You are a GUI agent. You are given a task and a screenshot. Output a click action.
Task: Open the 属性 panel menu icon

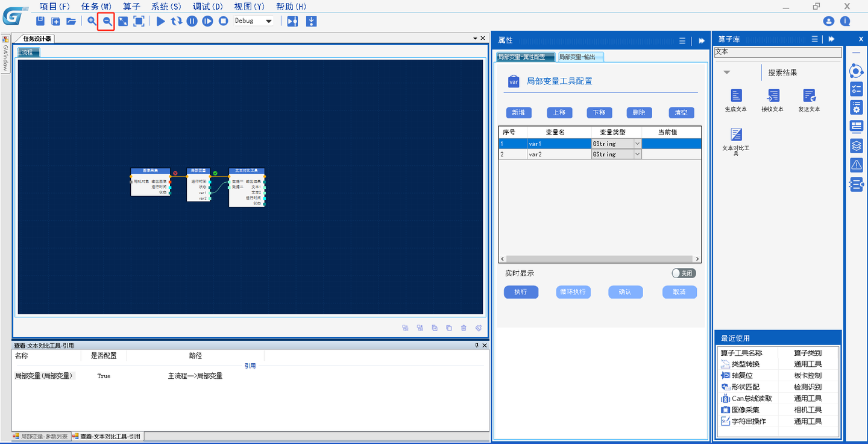point(682,40)
